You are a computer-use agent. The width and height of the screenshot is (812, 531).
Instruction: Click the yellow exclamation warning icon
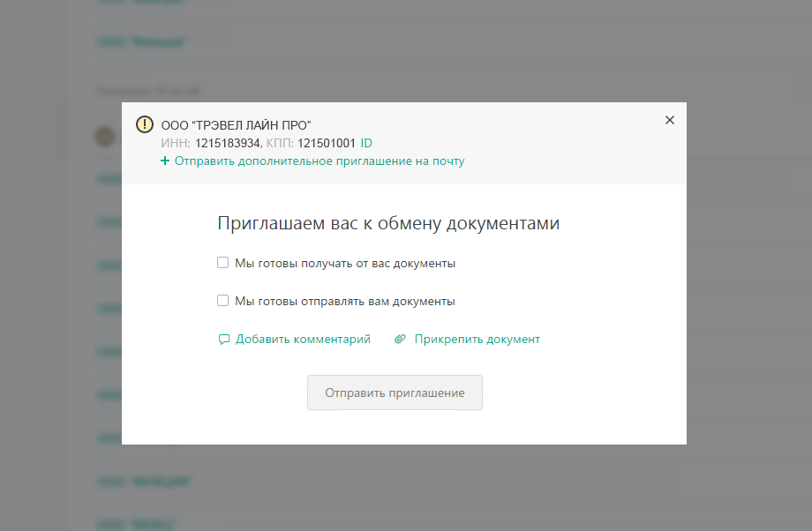[145, 124]
